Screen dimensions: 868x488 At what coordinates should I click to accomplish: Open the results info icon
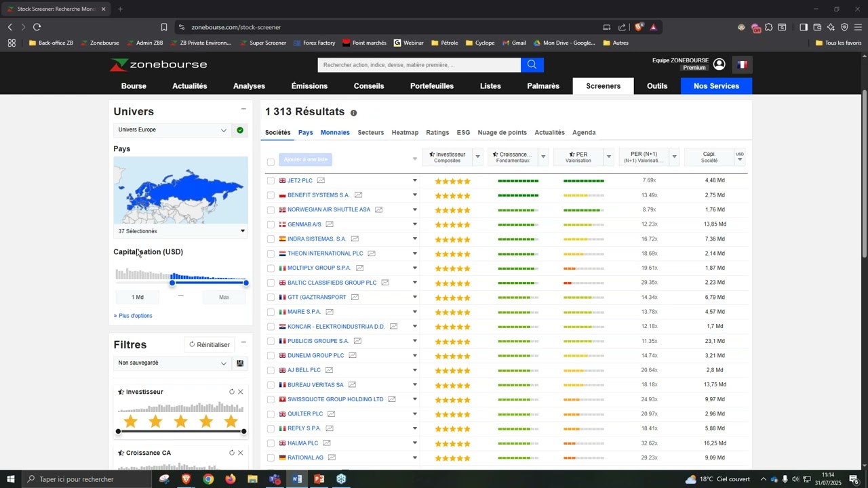pyautogui.click(x=353, y=113)
